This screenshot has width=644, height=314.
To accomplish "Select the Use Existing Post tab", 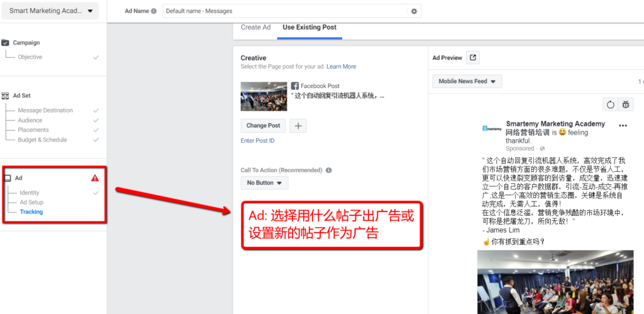I will tap(309, 27).
